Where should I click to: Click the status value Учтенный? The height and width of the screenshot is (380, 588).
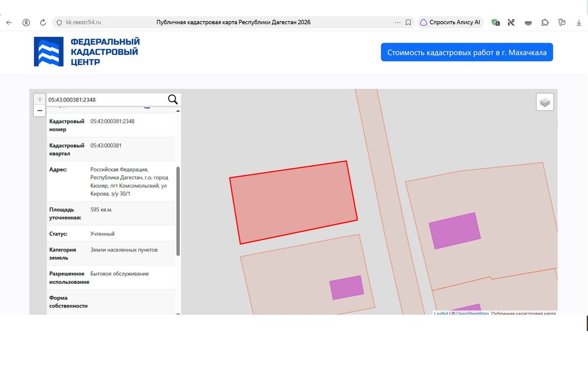point(102,234)
